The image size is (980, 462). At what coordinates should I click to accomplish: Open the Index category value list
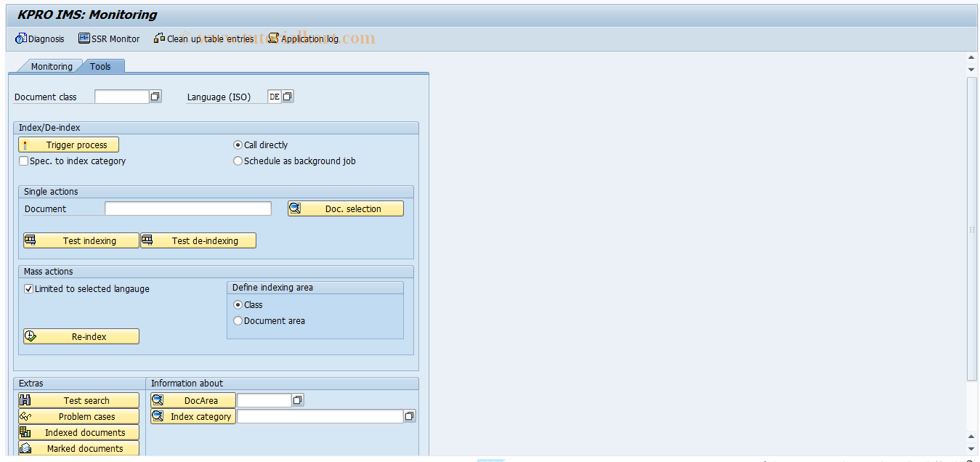pos(409,416)
